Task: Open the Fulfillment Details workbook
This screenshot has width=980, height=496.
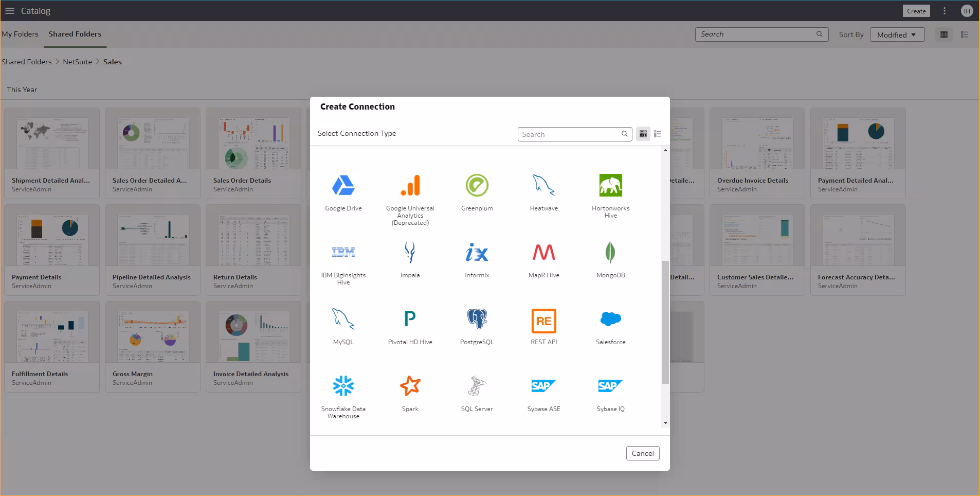Action: pos(52,346)
